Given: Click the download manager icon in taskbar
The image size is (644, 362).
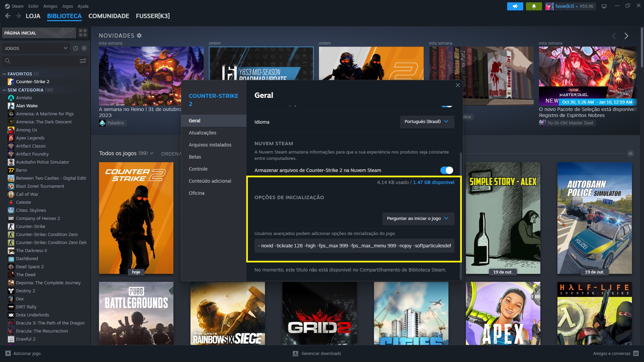Looking at the screenshot, I should click(296, 354).
